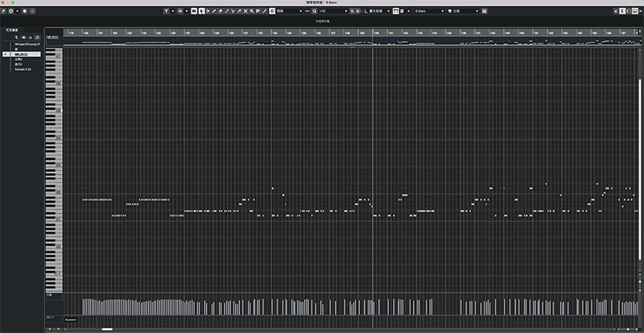This screenshot has width=644, height=333.
Task: Toggle the Snap on/off button
Action: pos(272,11)
